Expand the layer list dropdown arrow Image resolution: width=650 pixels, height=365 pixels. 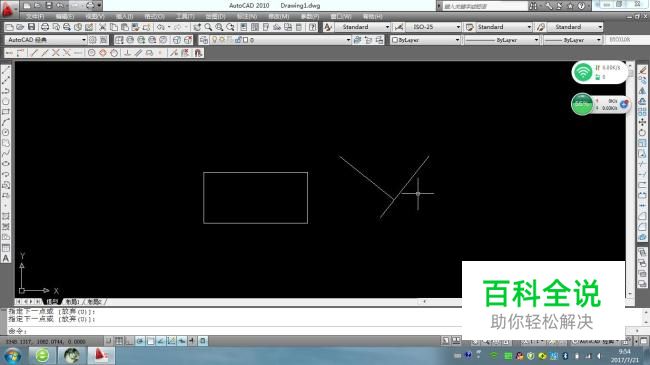(348, 40)
